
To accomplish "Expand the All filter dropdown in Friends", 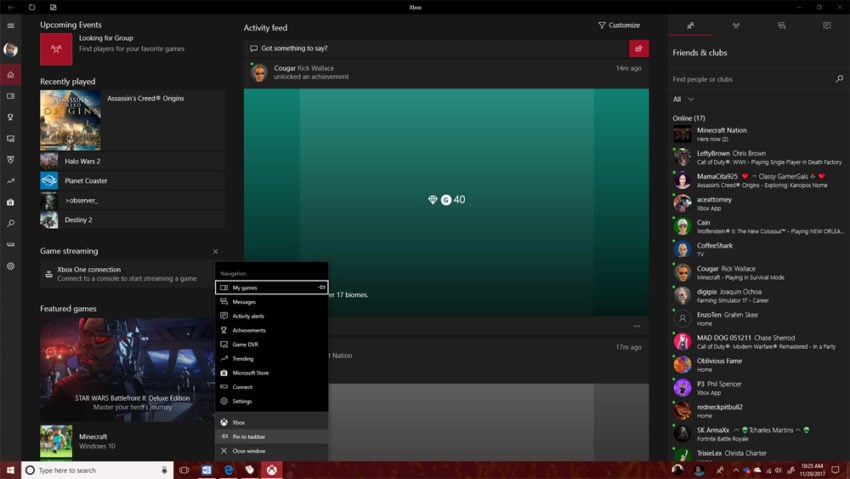I will click(x=683, y=99).
